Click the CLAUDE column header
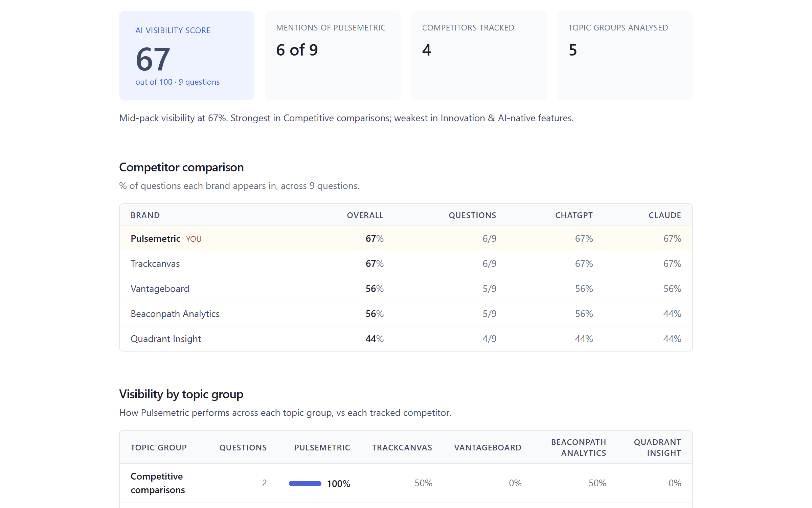Image resolution: width=812 pixels, height=508 pixels. [664, 215]
